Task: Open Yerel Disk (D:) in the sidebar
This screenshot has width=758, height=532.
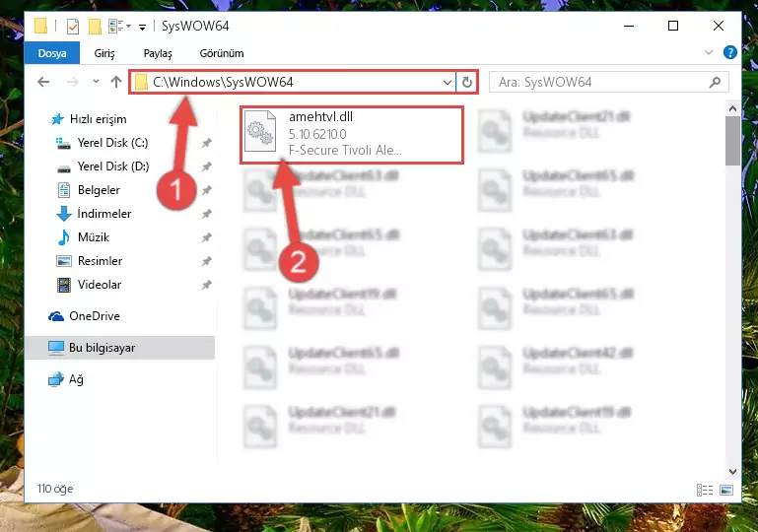Action: pyautogui.click(x=113, y=166)
